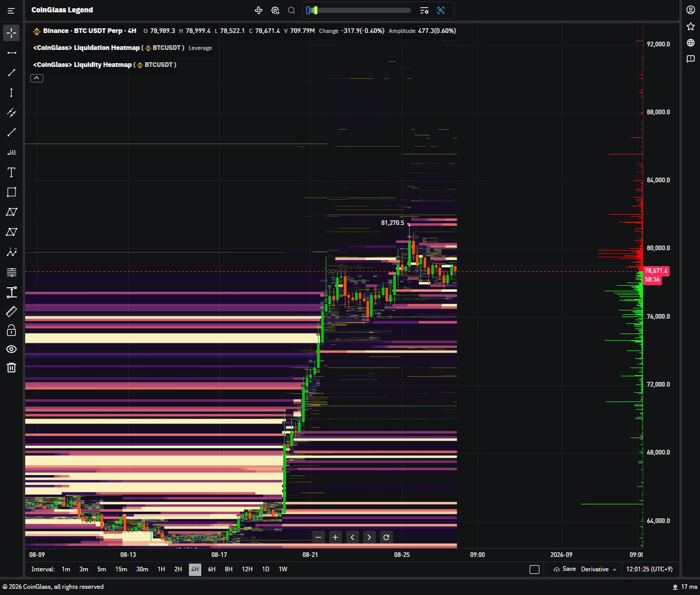The image size is (700, 595).
Task: Switch interval to 1D
Action: (266, 569)
